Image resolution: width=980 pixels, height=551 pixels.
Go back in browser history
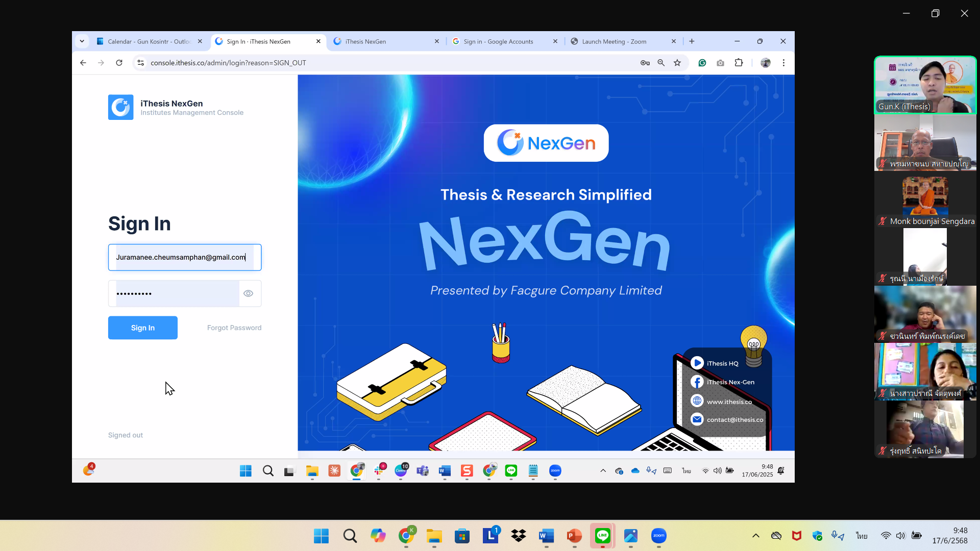coord(83,63)
